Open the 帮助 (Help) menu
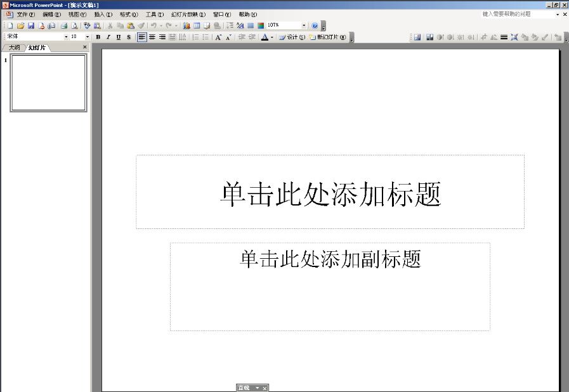The width and height of the screenshot is (569, 392). pos(248,15)
